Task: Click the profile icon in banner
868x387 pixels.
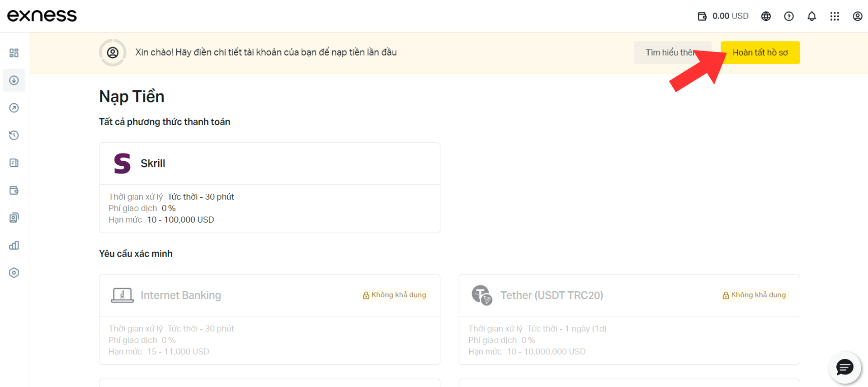Action: (x=113, y=53)
